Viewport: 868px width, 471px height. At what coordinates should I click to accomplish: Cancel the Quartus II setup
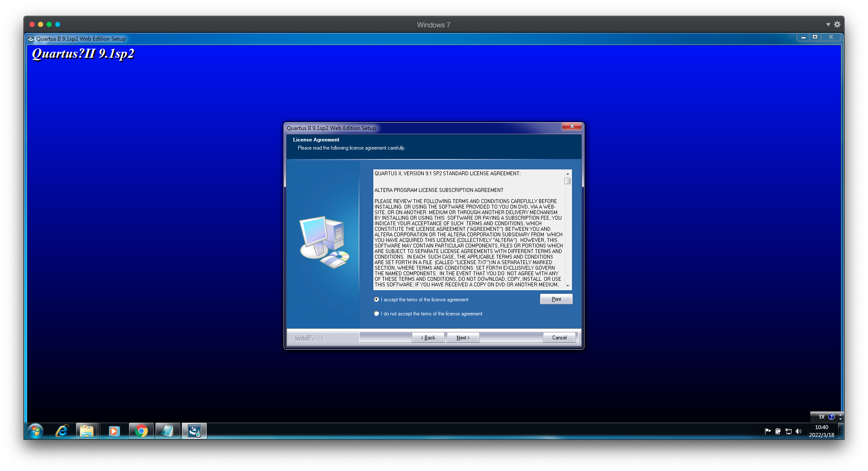click(x=559, y=338)
